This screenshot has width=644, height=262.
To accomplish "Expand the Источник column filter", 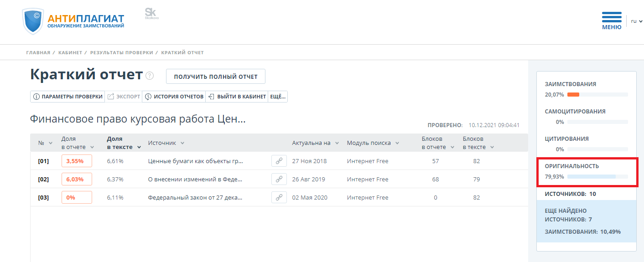I will [x=182, y=143].
